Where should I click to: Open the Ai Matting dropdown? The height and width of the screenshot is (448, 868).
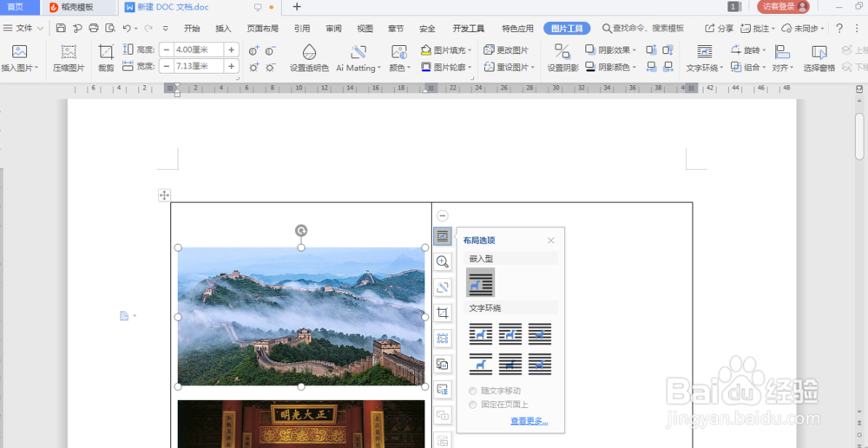pyautogui.click(x=379, y=68)
